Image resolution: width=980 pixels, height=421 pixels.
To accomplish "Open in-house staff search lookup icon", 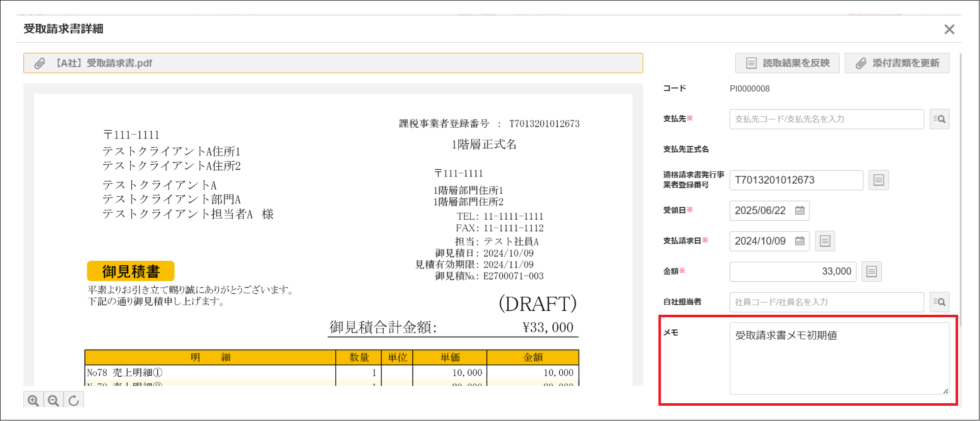I will coord(939,302).
